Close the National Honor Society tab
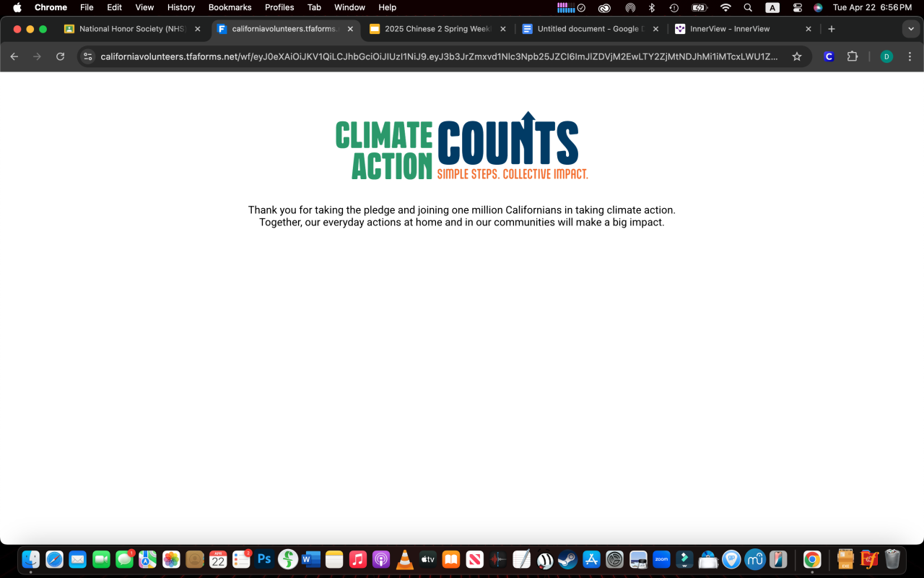 click(198, 29)
